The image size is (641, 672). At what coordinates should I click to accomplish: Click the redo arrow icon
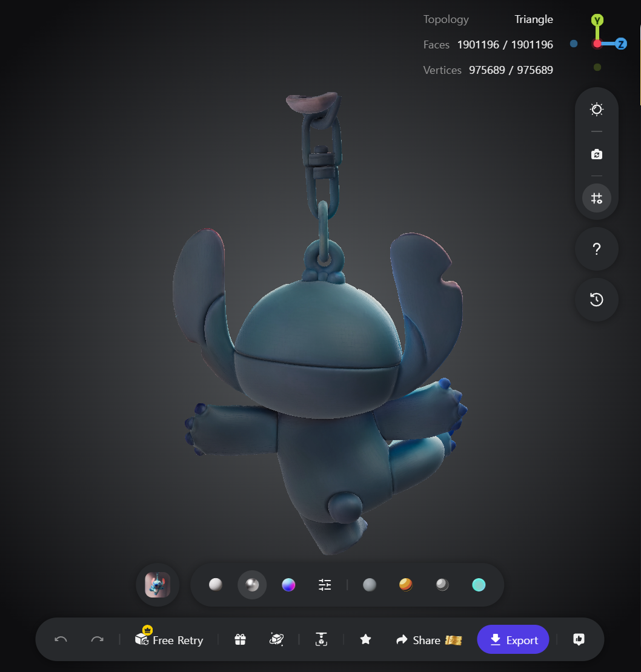click(98, 639)
